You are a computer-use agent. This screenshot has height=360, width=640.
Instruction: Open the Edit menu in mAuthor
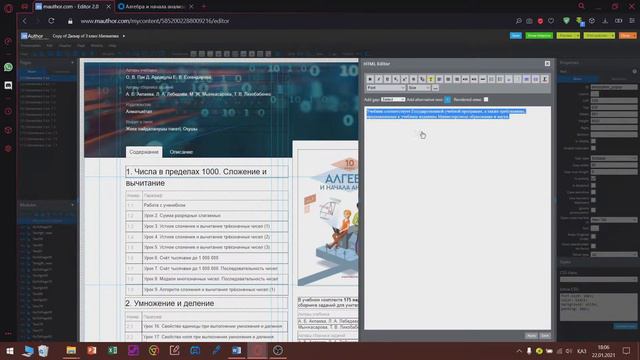pyautogui.click(x=50, y=45)
